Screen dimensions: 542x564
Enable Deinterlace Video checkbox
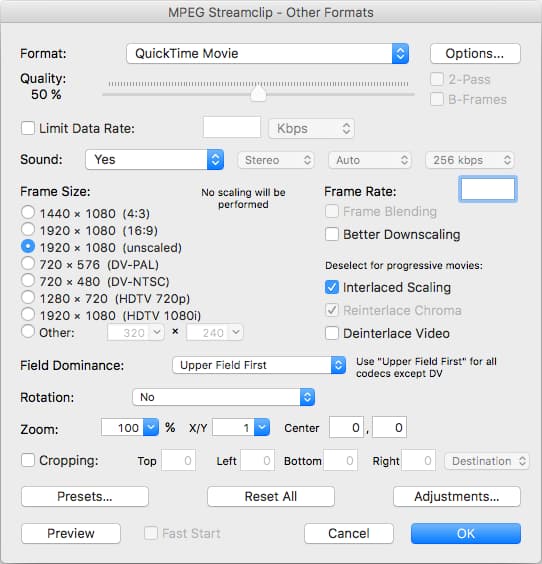[x=332, y=333]
